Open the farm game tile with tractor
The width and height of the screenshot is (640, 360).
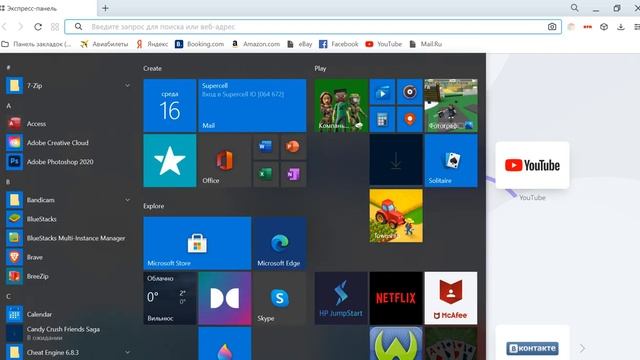(396, 216)
